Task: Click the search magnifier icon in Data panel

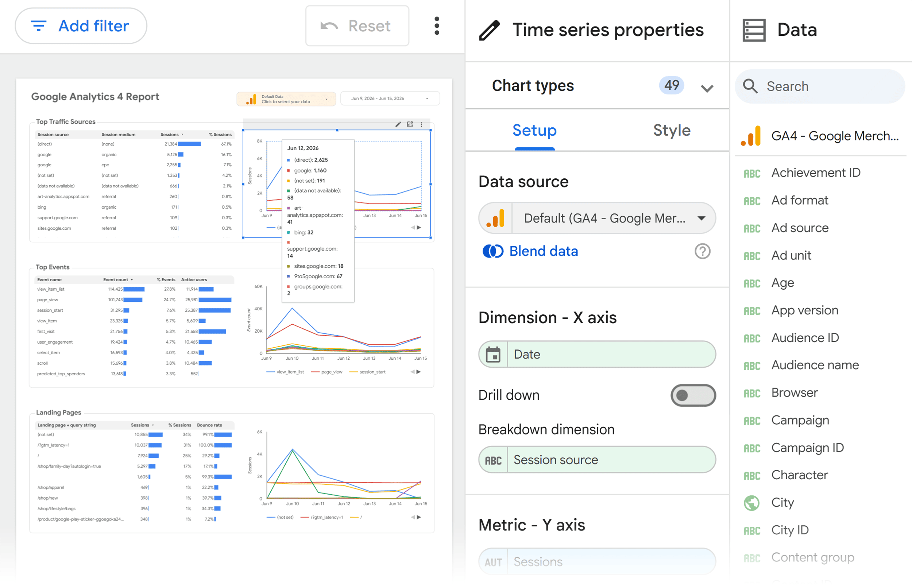Action: [x=750, y=86]
